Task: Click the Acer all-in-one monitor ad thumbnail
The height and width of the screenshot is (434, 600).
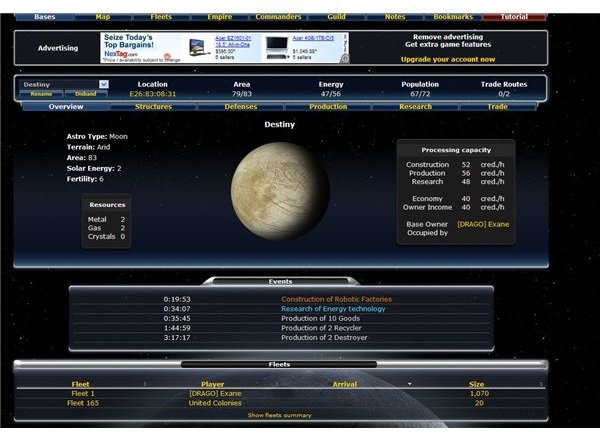Action: 199,47
